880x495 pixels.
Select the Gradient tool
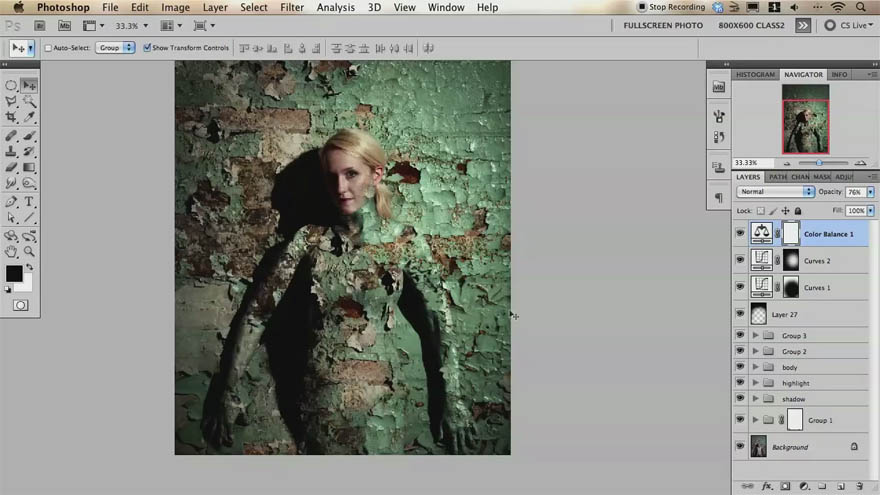point(29,167)
